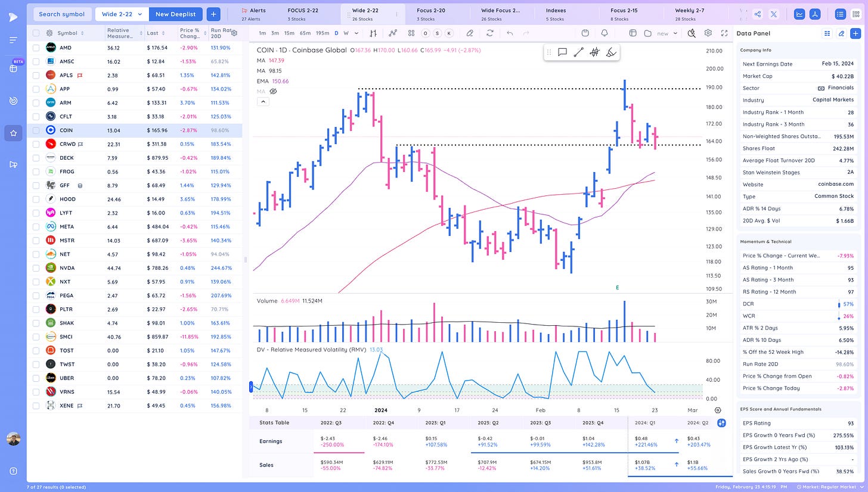Image resolution: width=868 pixels, height=492 pixels.
Task: Open the folder icon in chart toolbar
Action: click(648, 33)
